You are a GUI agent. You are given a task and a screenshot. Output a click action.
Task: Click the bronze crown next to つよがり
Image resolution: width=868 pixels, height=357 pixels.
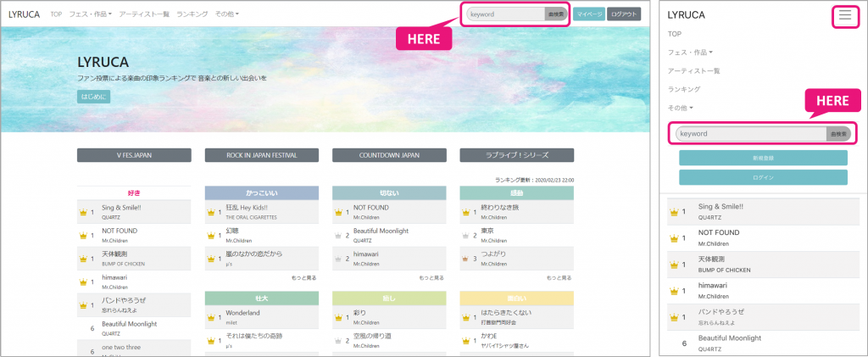click(x=465, y=258)
